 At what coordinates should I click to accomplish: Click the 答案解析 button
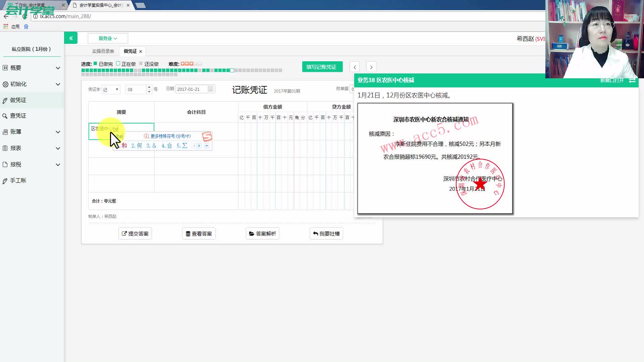point(262,233)
